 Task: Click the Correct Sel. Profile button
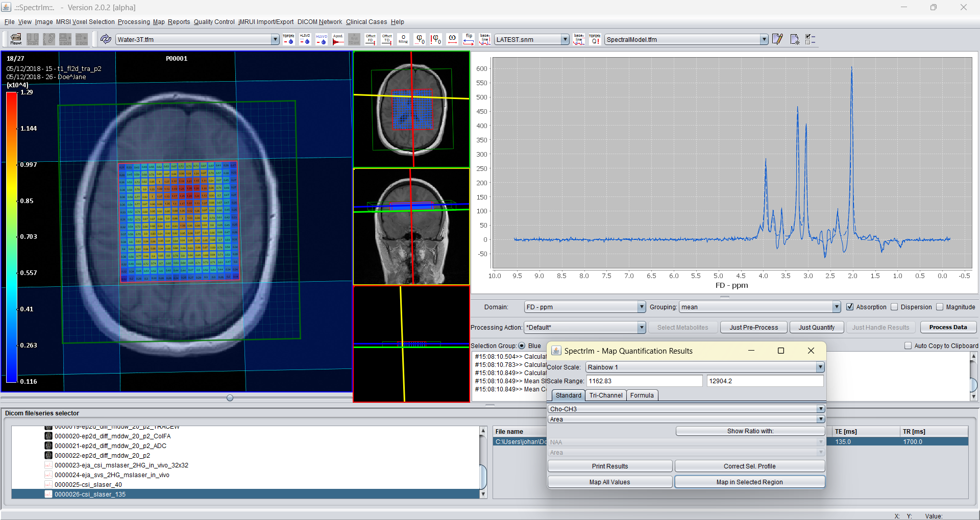coord(749,466)
